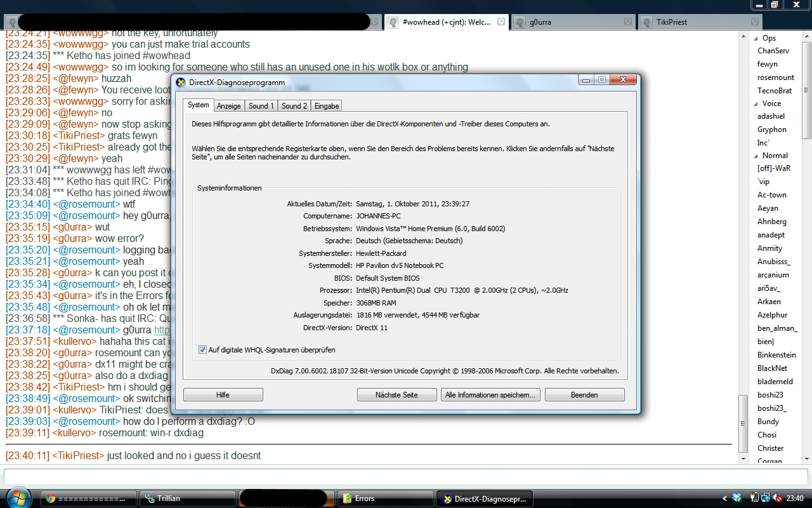Click the Nächste Seite button
The height and width of the screenshot is (508, 812).
pyautogui.click(x=396, y=395)
